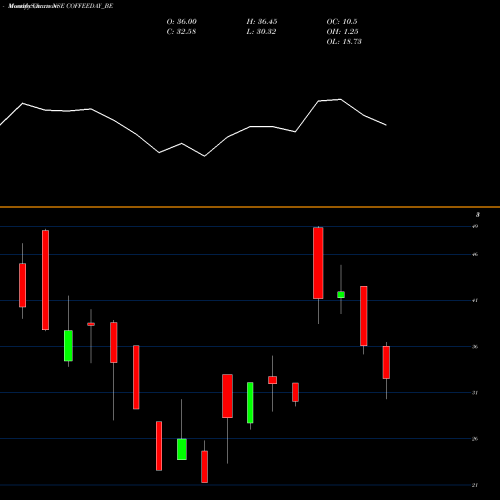Click the 21 price axis label
This screenshot has width=500, height=500.
click(475, 485)
